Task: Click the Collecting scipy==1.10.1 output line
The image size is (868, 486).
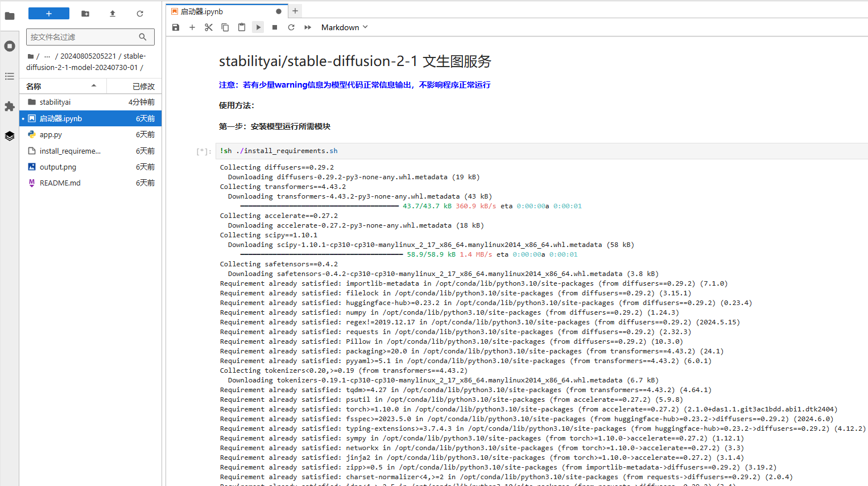Action: pyautogui.click(x=269, y=235)
